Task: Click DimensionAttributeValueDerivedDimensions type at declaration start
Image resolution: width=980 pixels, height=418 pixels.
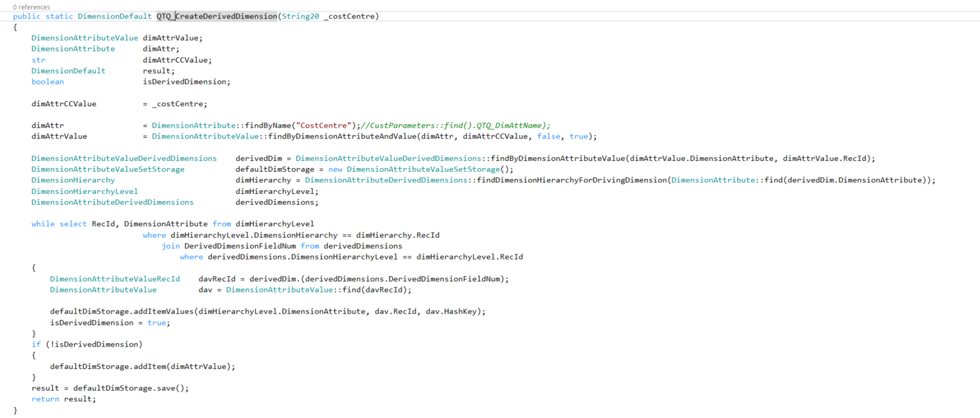Action: point(124,158)
